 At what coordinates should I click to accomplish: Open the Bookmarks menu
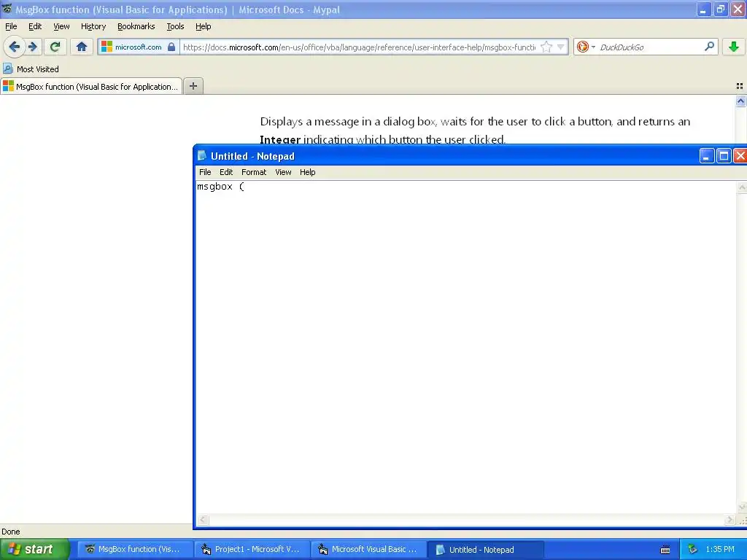tap(136, 26)
